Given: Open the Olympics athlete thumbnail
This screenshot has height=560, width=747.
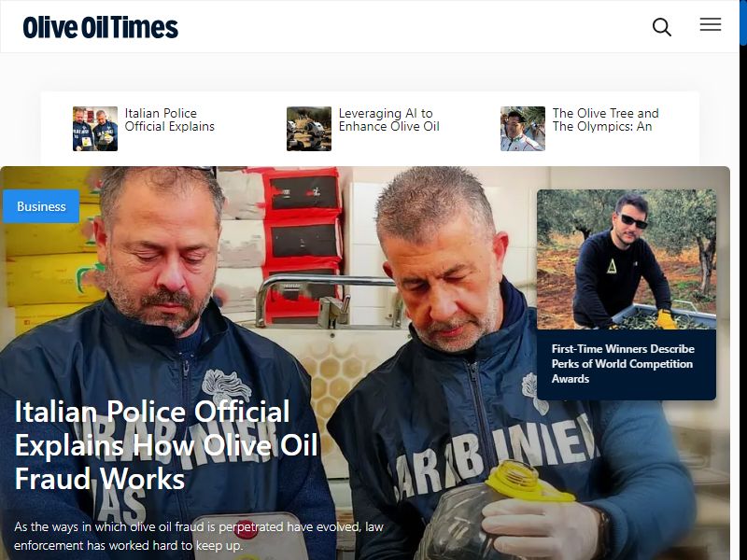Looking at the screenshot, I should pyautogui.click(x=523, y=129).
